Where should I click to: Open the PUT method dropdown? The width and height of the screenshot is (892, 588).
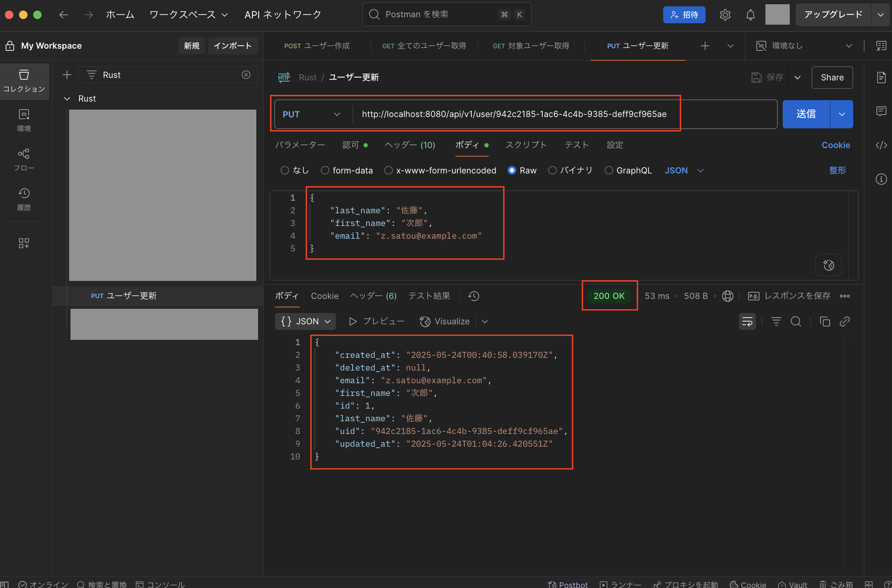click(x=312, y=114)
